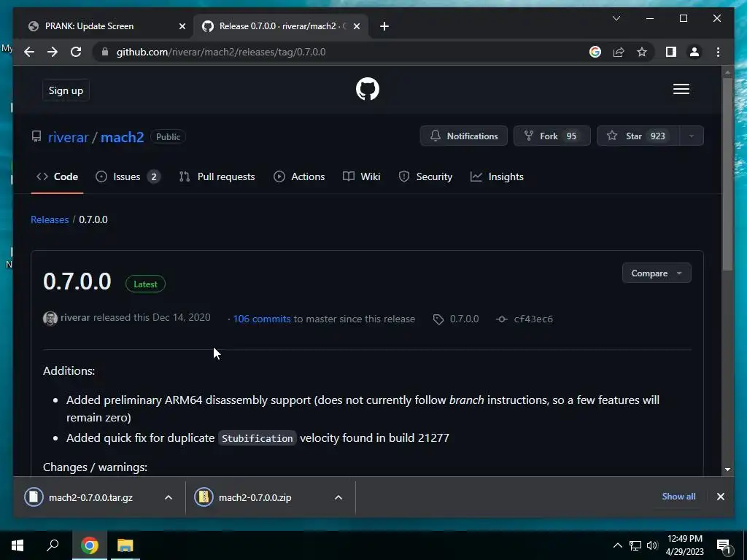Star the mach2 repository
Screen dimensions: 747x560
pyautogui.click(x=638, y=136)
